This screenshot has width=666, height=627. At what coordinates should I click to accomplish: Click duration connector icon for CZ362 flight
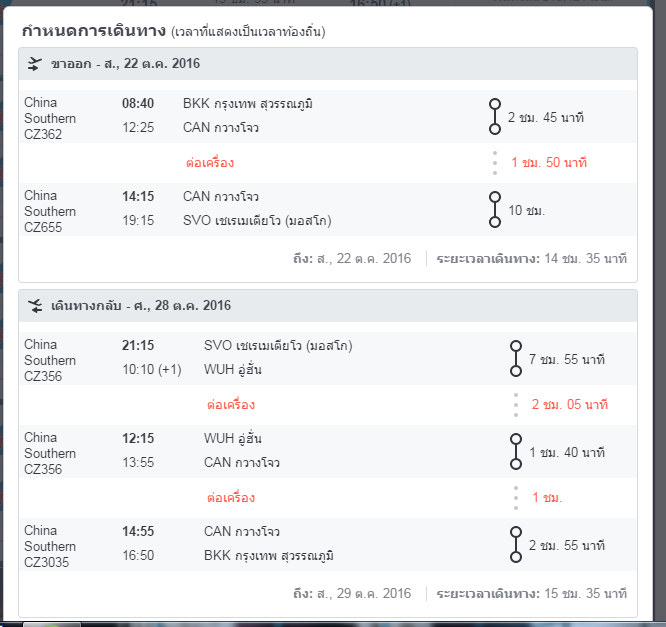tap(495, 116)
